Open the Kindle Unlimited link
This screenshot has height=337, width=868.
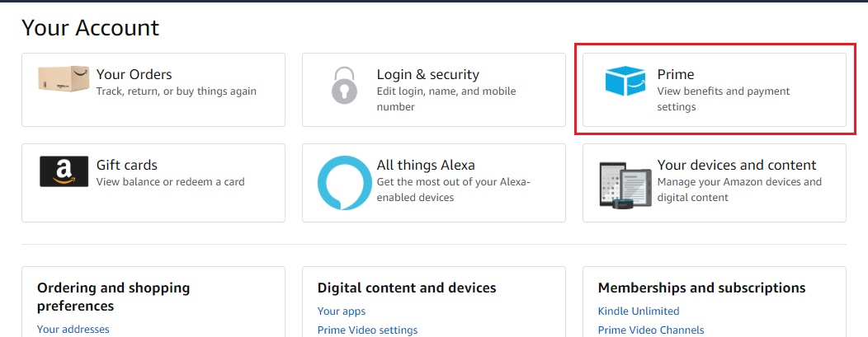pos(639,311)
